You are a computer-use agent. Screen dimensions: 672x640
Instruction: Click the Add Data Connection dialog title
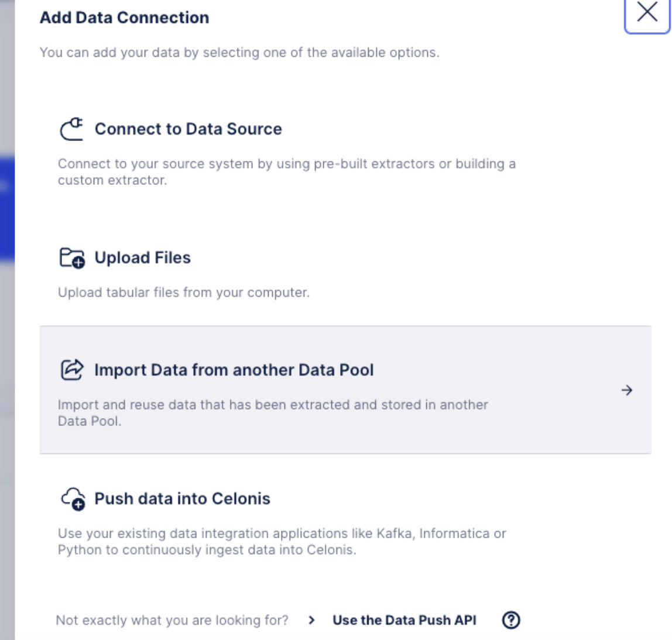pos(124,18)
